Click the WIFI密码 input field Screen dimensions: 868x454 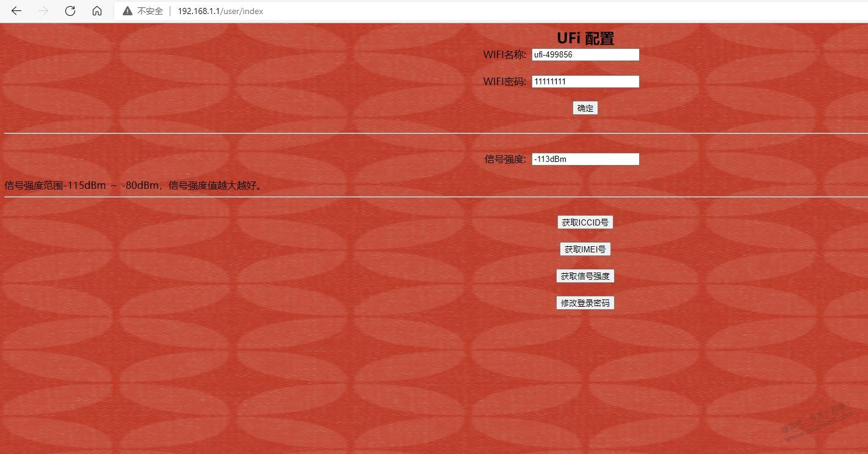pyautogui.click(x=585, y=81)
